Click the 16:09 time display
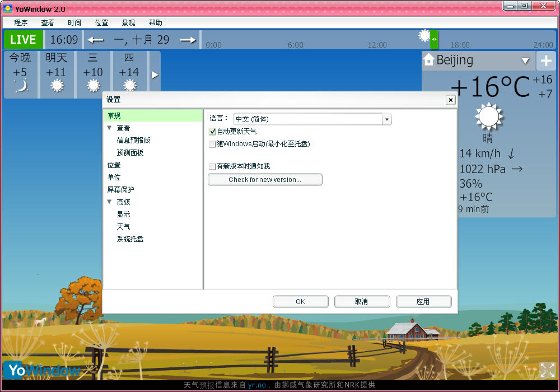Image resolution: width=560 pixels, height=392 pixels. point(64,40)
